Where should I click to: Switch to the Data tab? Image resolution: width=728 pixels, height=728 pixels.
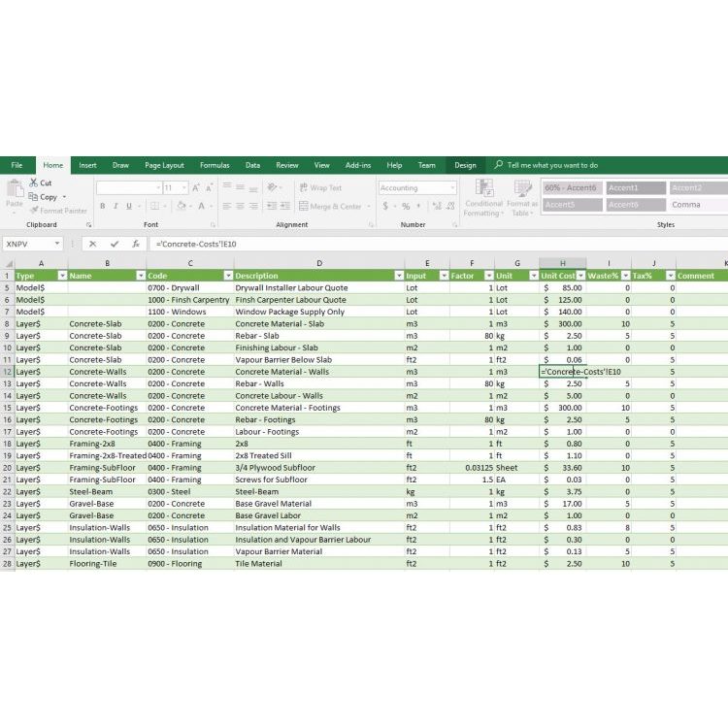click(252, 165)
